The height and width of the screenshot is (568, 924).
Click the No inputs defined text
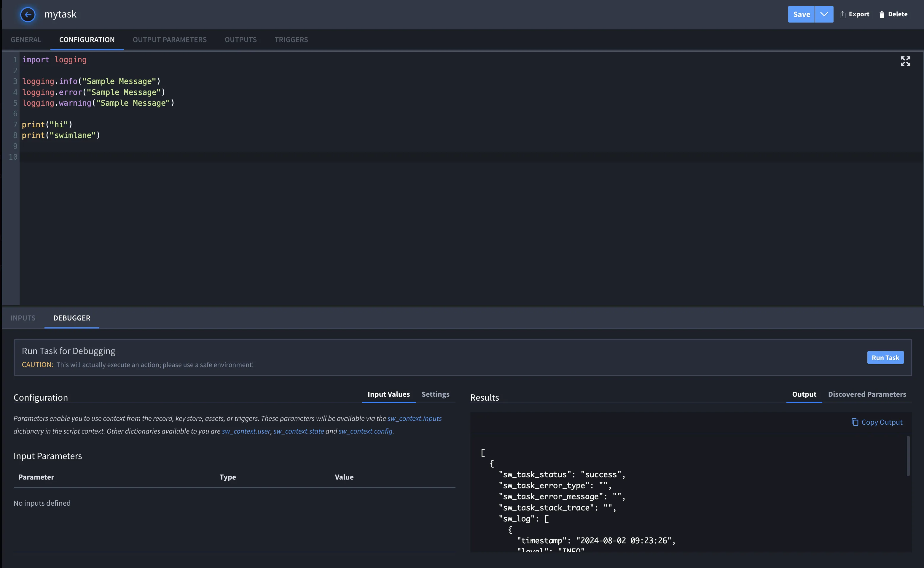[x=42, y=503]
